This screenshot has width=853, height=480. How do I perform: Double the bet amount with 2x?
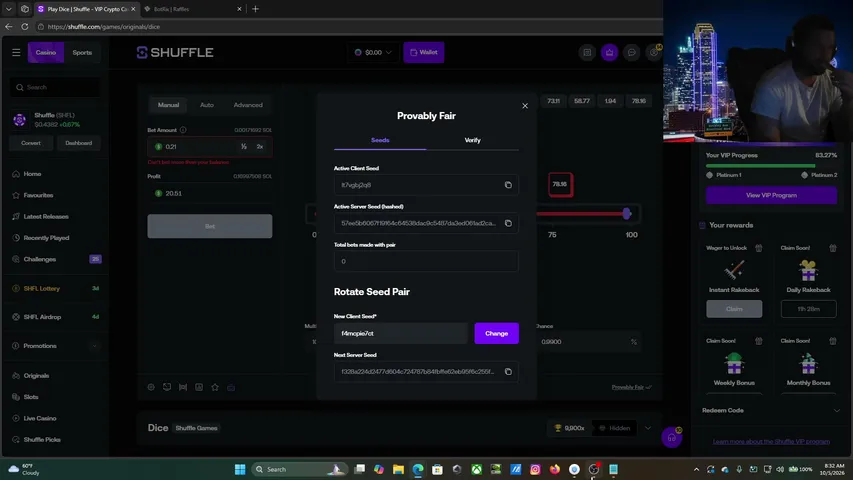click(260, 147)
